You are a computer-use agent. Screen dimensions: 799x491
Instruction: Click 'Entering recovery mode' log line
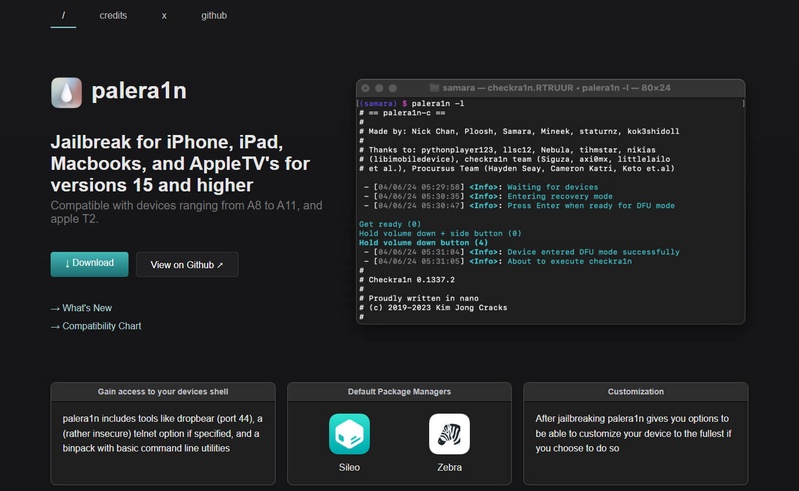coord(488,196)
